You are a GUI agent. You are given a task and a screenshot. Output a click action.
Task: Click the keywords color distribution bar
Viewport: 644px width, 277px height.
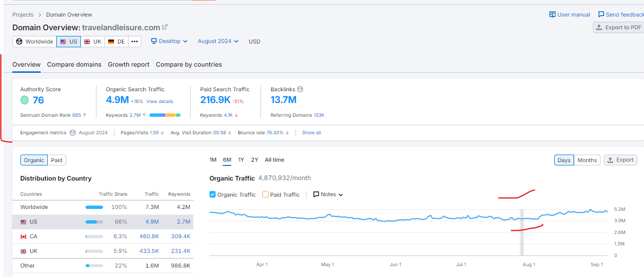click(165, 115)
